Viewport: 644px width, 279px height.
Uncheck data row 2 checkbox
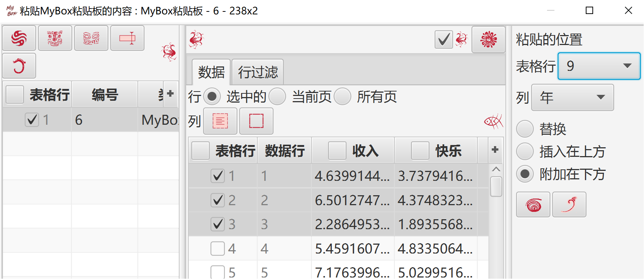pyautogui.click(x=218, y=200)
